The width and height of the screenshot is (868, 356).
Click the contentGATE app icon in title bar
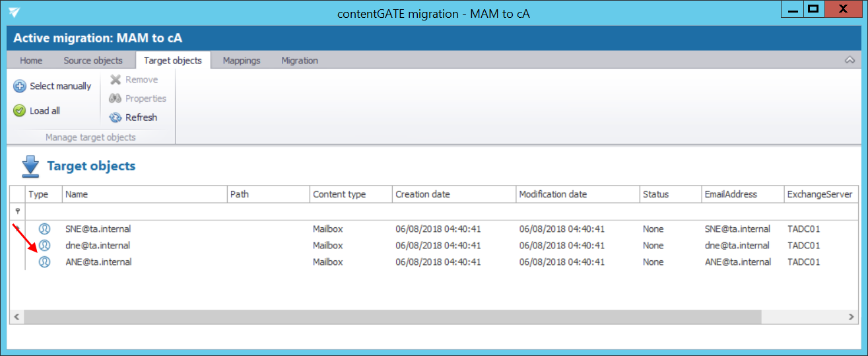pos(15,13)
